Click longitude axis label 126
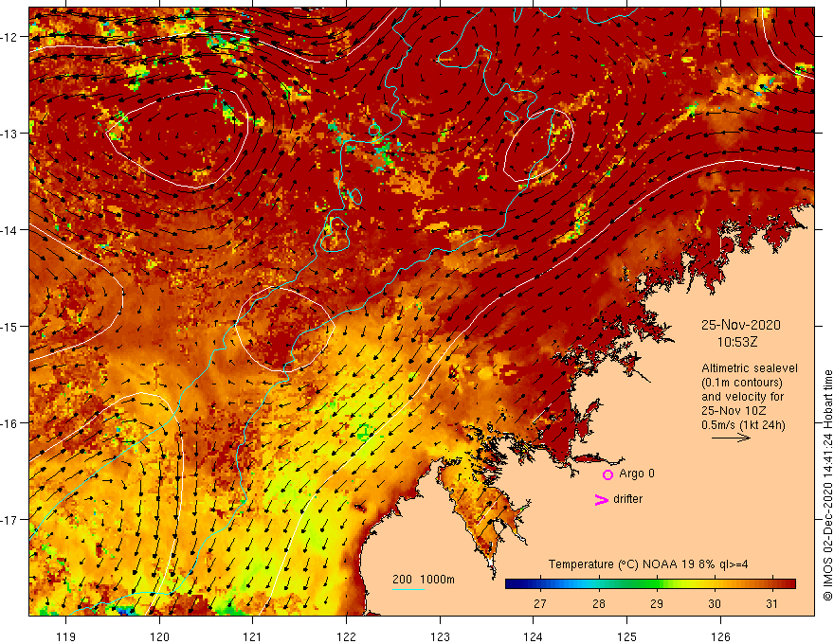The width and height of the screenshot is (834, 644). [720, 636]
